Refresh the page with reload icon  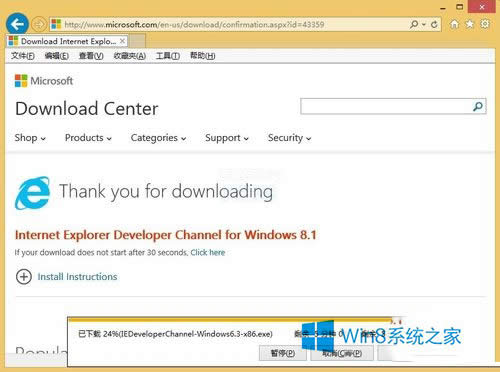[434, 24]
